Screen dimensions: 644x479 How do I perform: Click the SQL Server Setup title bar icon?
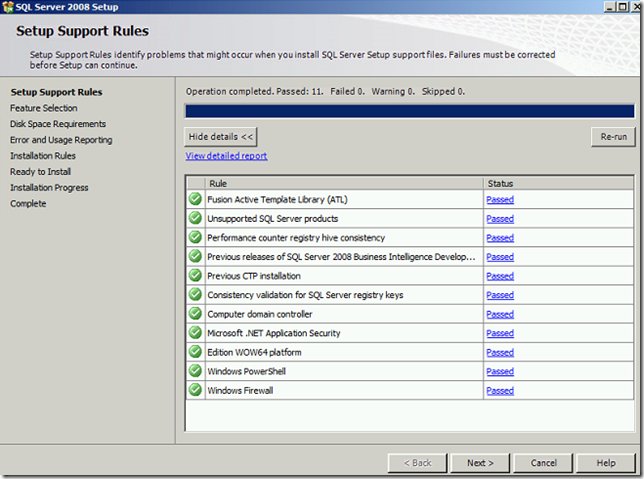[8, 7]
